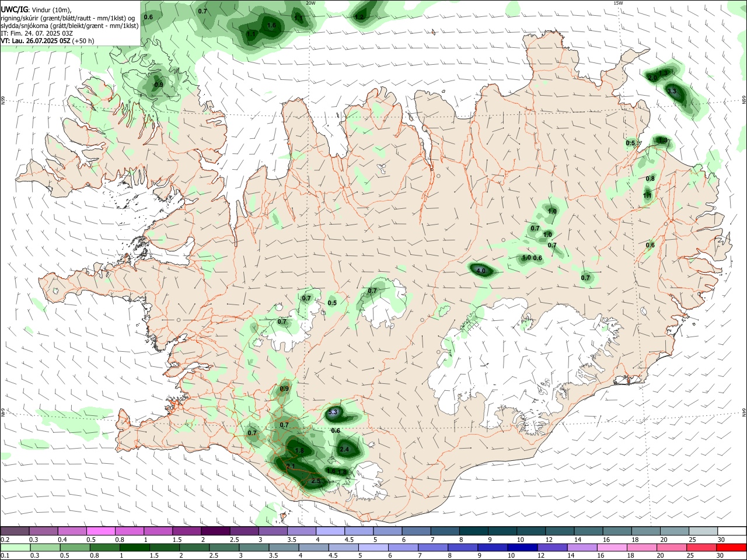Image resolution: width=747 pixels, height=560 pixels.
Task: Pick the dark teal 8–9 snow swatch
Action: [x=474, y=531]
